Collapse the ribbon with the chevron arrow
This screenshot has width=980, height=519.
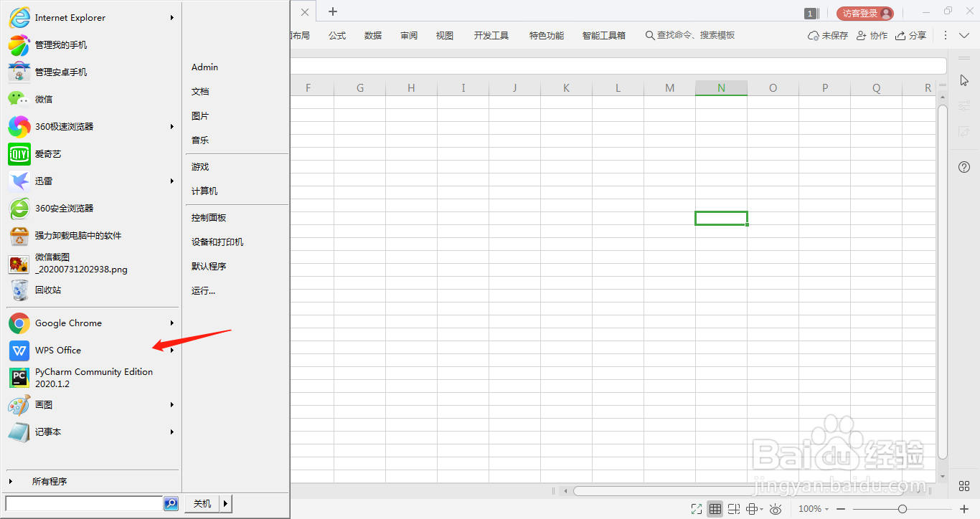coord(963,35)
